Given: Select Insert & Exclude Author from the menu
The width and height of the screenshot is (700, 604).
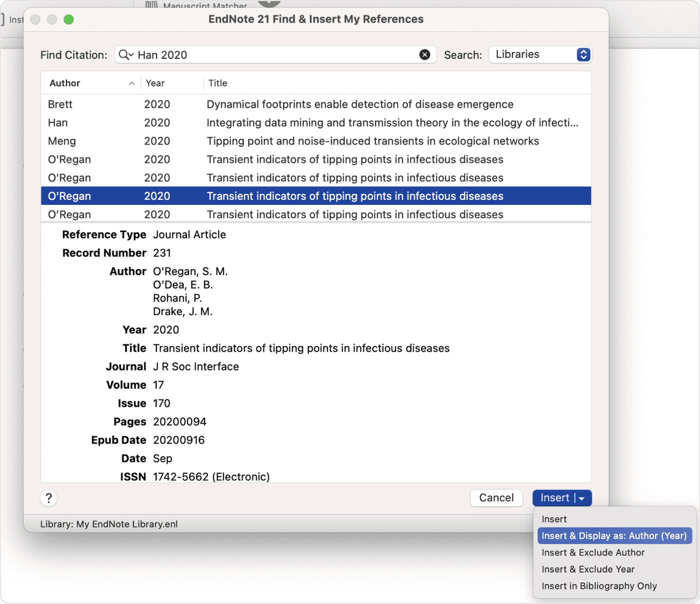Looking at the screenshot, I should [x=593, y=553].
